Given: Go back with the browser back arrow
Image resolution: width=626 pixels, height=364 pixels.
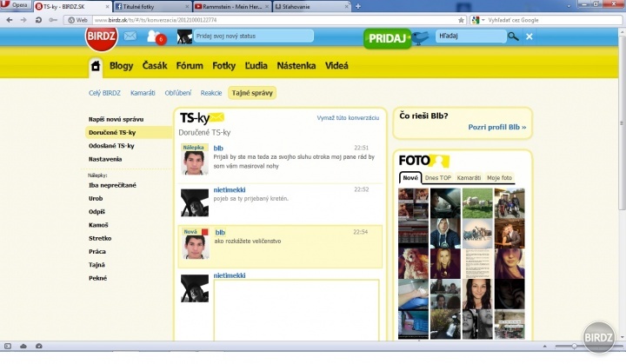Looking at the screenshot, I should (10, 20).
